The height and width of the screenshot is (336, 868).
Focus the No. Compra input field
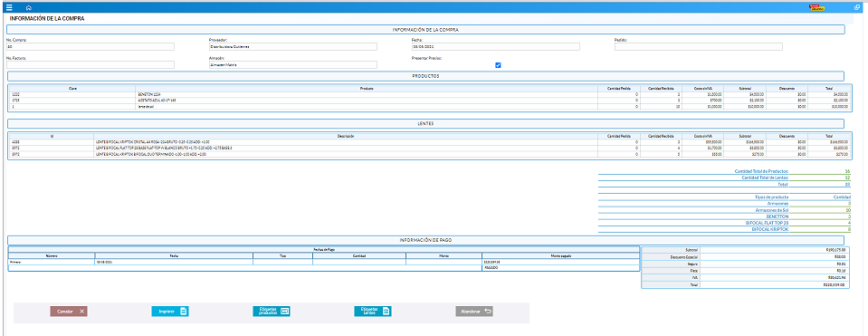pos(91,46)
